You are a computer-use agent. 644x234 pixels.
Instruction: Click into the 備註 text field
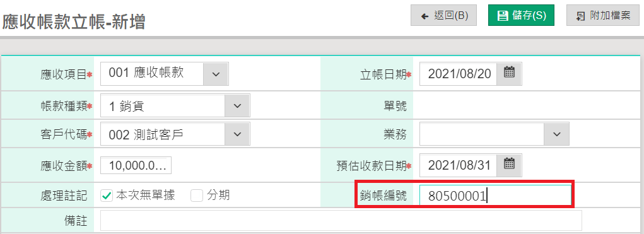click(x=341, y=221)
